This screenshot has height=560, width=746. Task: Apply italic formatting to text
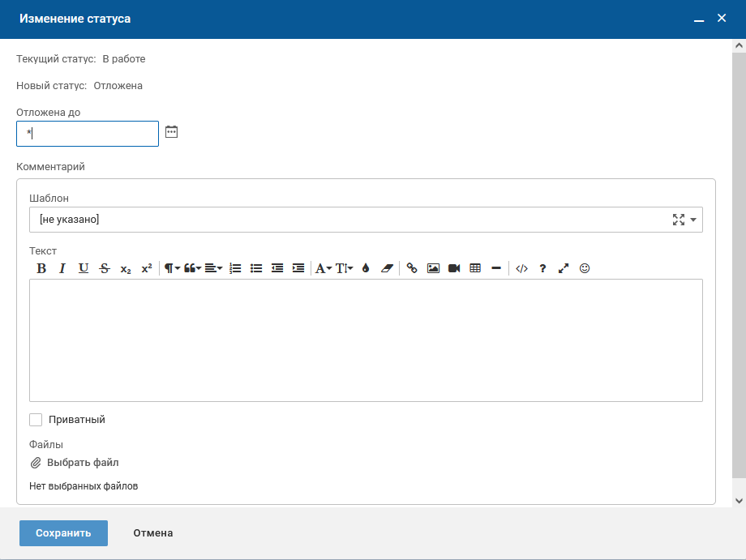[62, 268]
